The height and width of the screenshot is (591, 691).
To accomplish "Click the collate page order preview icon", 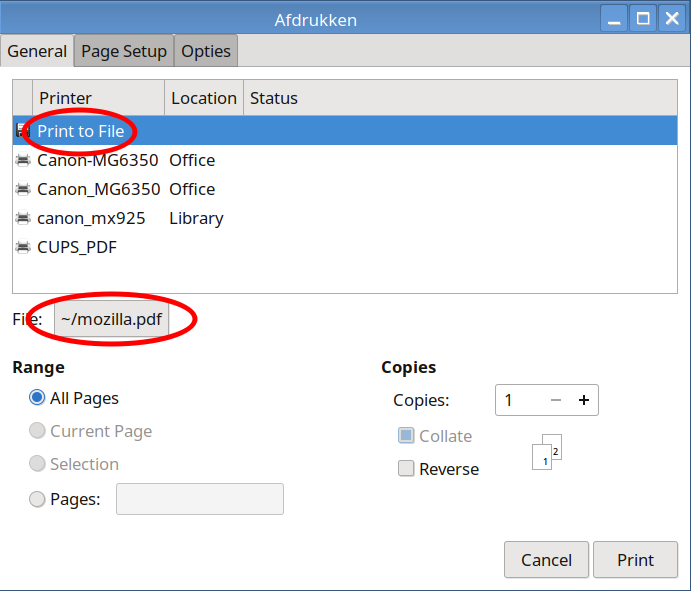I will [547, 452].
